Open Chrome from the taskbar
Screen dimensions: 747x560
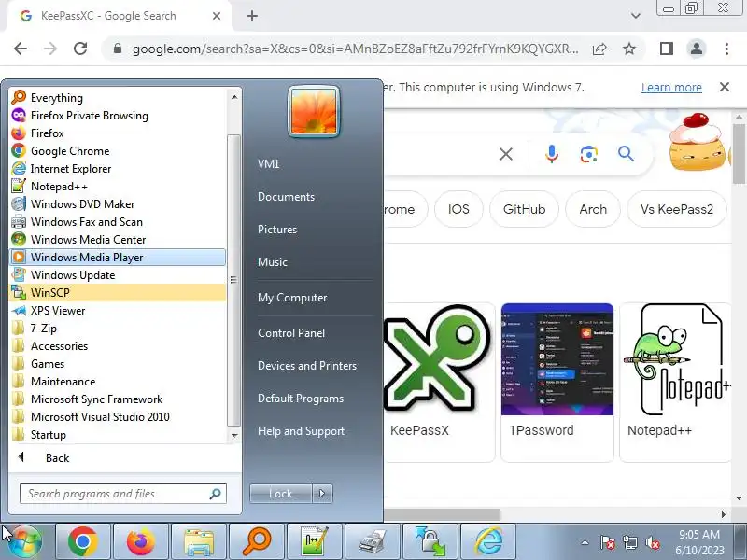(x=83, y=541)
